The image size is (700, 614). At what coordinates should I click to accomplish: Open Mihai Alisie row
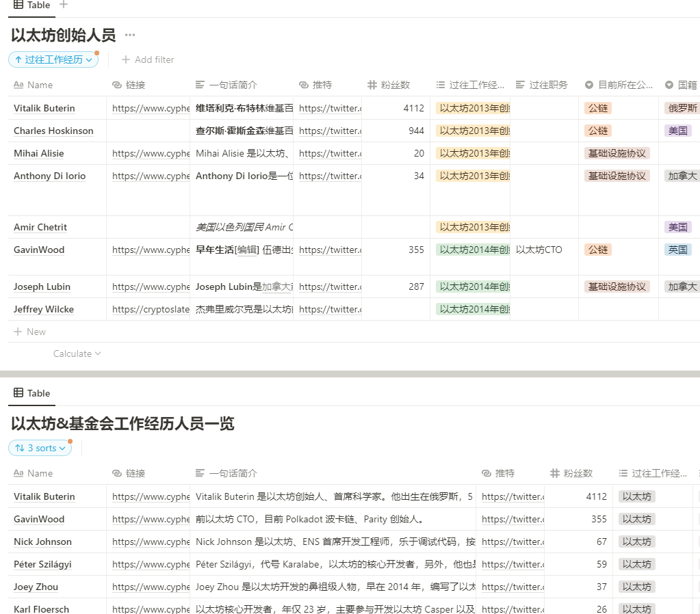(39, 153)
